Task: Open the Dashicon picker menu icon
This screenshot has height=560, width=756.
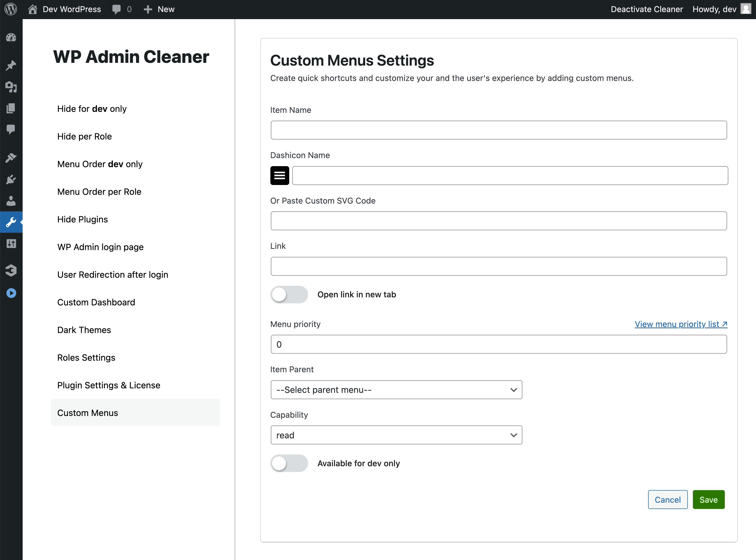Action: click(279, 176)
